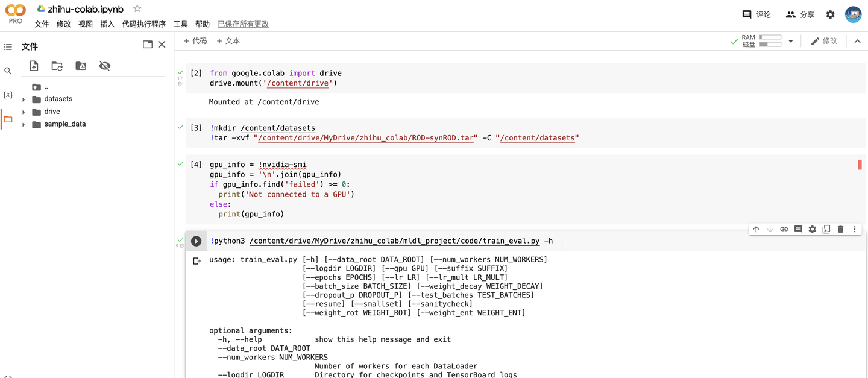Click into the mkdir datasets code cell [3]

pos(526,133)
